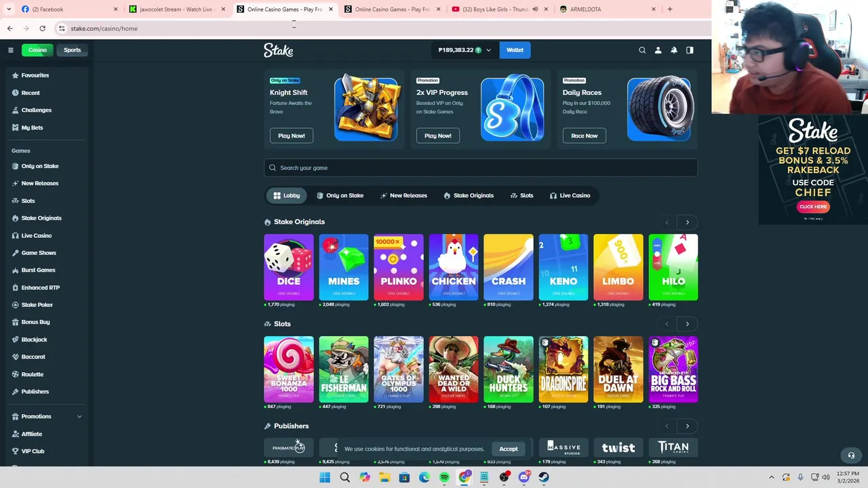
Task: Open the Dice game thumbnail
Action: [289, 267]
